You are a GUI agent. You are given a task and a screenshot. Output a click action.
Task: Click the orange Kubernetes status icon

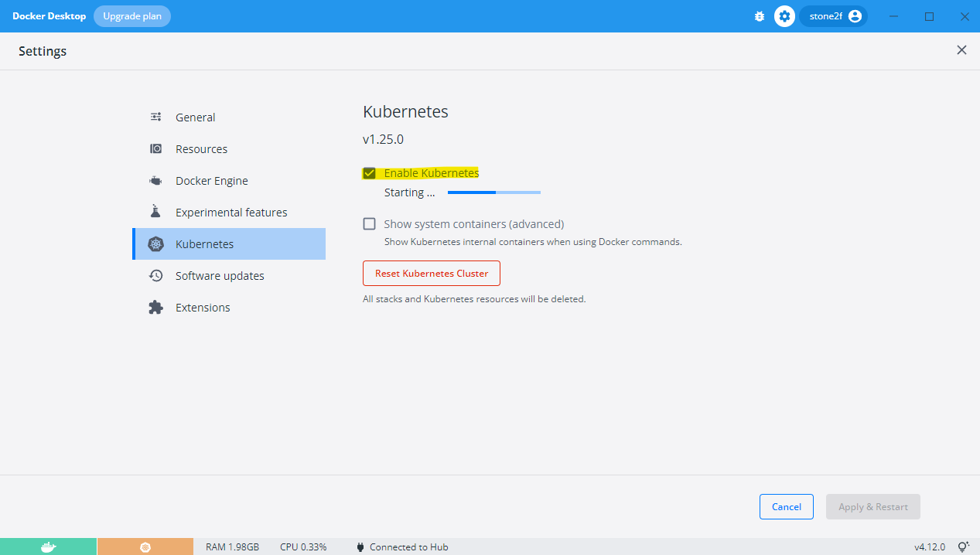pos(145,547)
